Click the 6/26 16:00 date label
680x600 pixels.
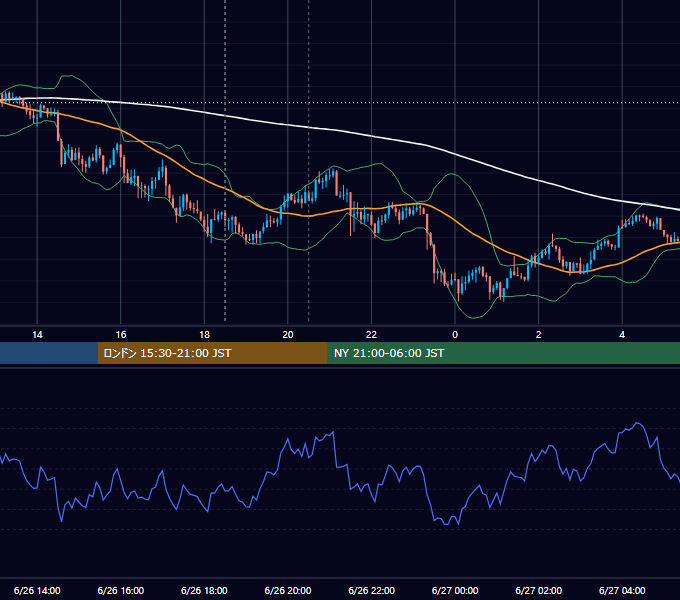tap(121, 590)
